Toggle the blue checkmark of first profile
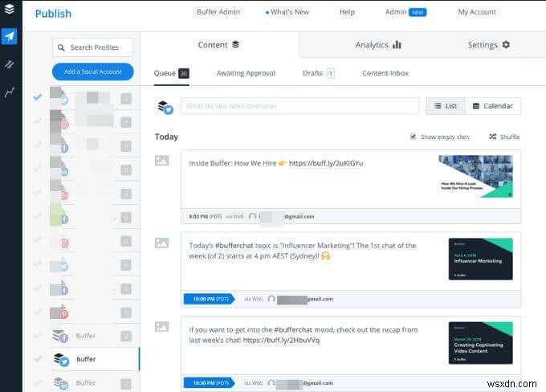 pos(37,96)
